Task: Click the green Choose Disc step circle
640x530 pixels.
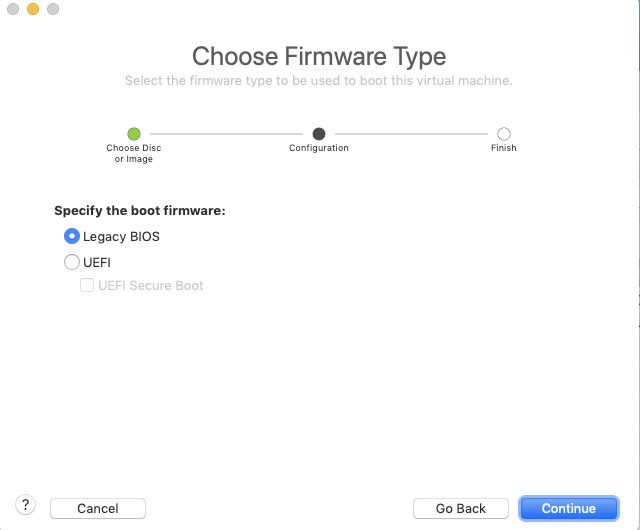Action: (134, 134)
